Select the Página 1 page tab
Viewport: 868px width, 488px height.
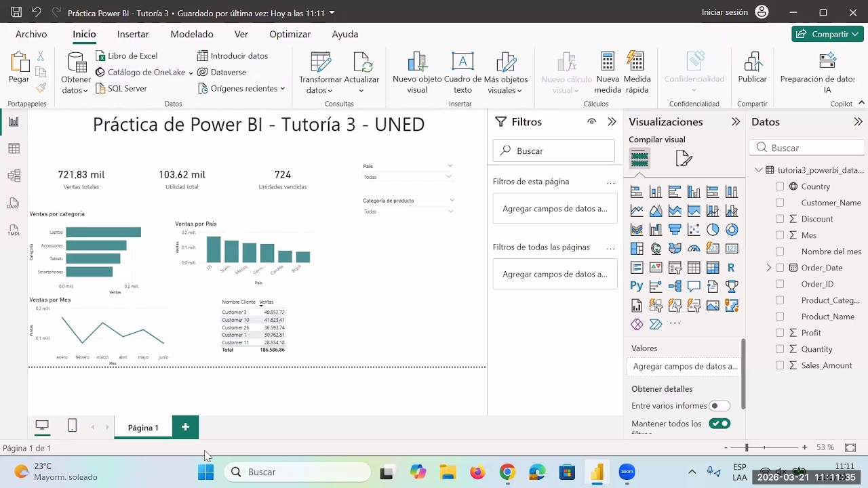(x=143, y=428)
